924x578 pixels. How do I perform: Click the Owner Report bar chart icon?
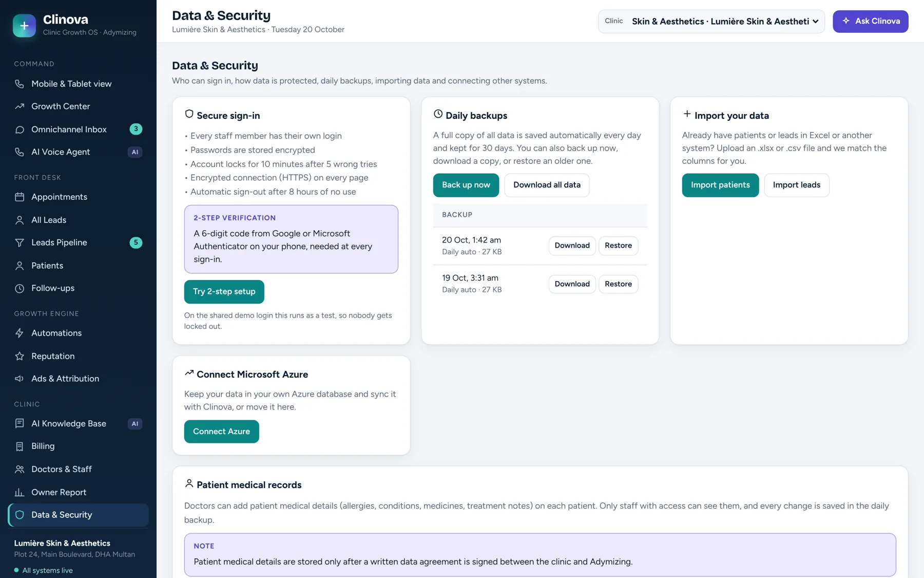point(20,492)
